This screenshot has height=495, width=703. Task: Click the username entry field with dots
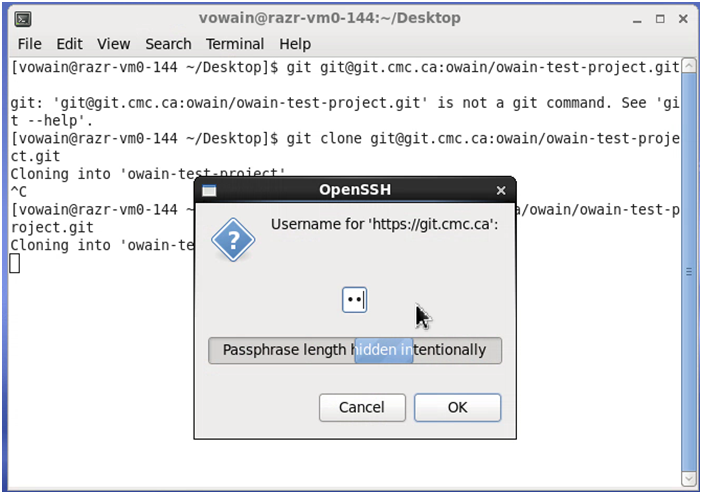click(355, 300)
